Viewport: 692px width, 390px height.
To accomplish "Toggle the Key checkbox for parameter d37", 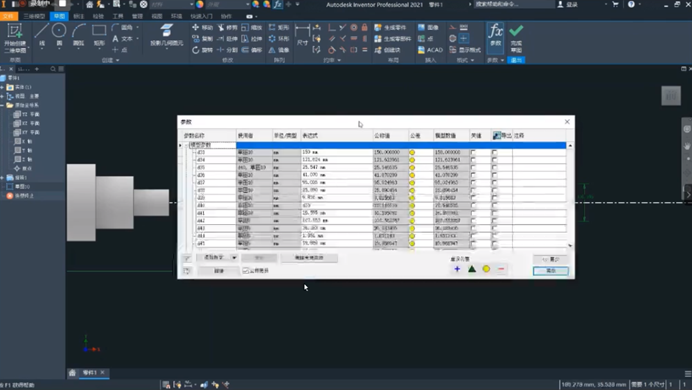I will tap(473, 183).
